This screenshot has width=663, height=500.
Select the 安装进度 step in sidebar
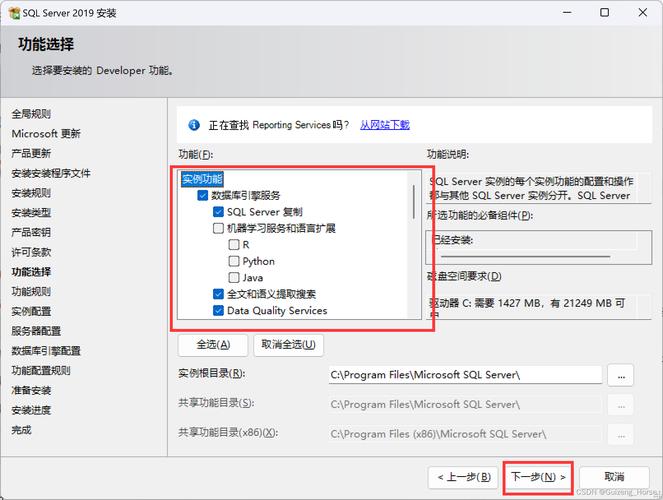[31, 410]
